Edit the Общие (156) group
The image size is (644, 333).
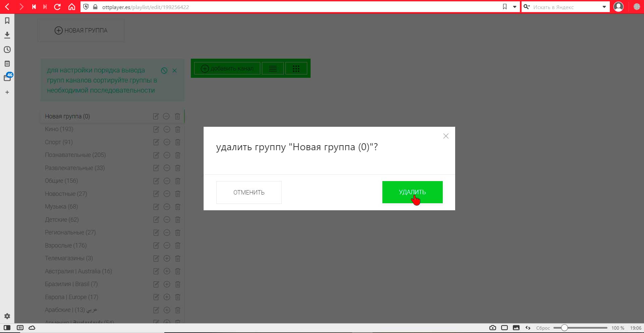pos(156,181)
